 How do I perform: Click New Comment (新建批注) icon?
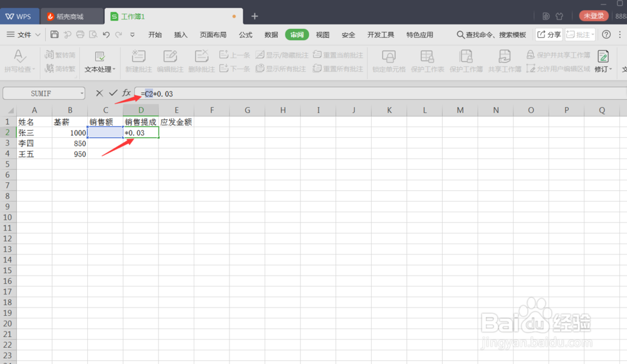pos(139,61)
